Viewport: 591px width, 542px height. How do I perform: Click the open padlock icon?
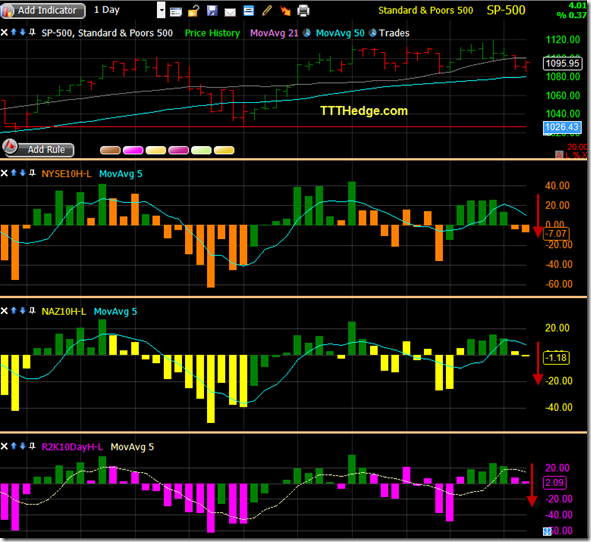193,11
